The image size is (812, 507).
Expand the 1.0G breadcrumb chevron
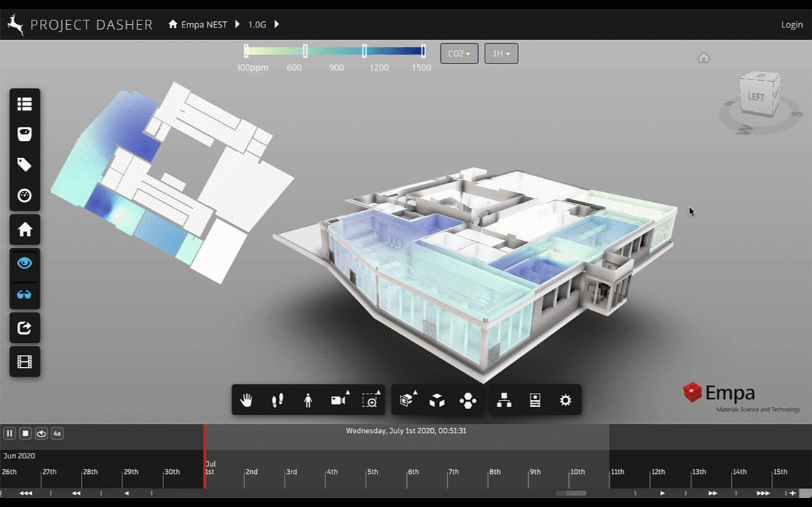[276, 23]
